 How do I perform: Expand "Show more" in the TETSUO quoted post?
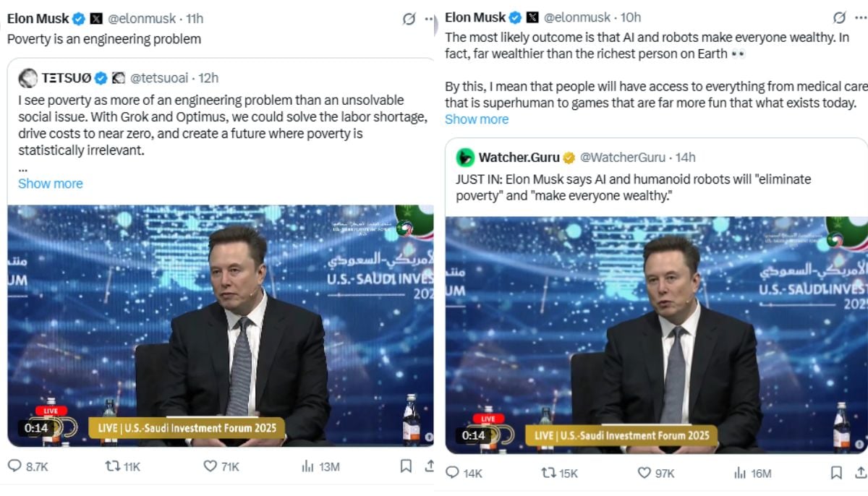click(50, 184)
